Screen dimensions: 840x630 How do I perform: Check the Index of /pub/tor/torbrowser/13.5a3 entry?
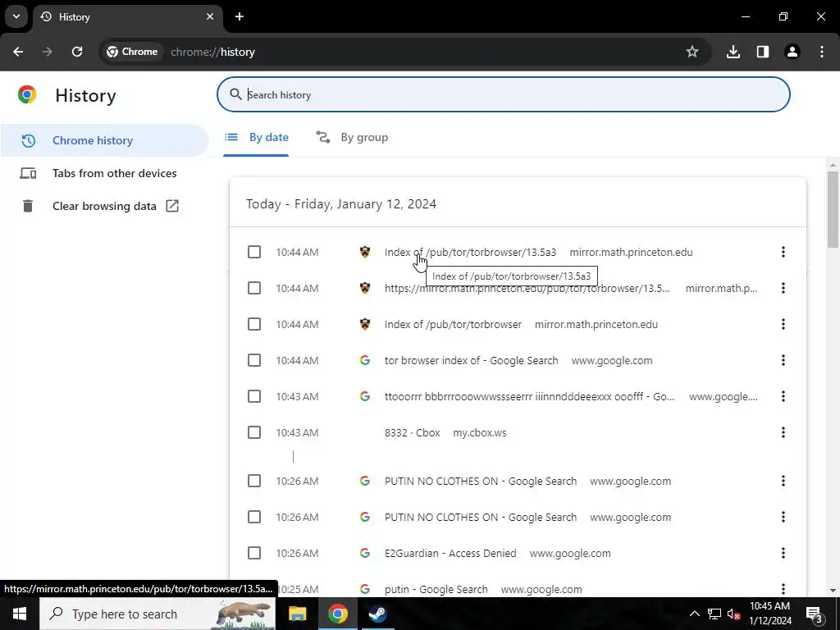tap(254, 252)
